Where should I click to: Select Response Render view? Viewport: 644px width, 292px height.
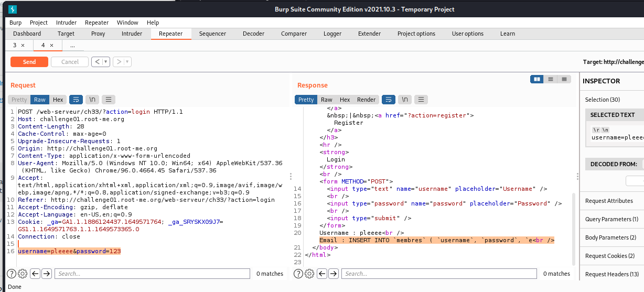[366, 100]
